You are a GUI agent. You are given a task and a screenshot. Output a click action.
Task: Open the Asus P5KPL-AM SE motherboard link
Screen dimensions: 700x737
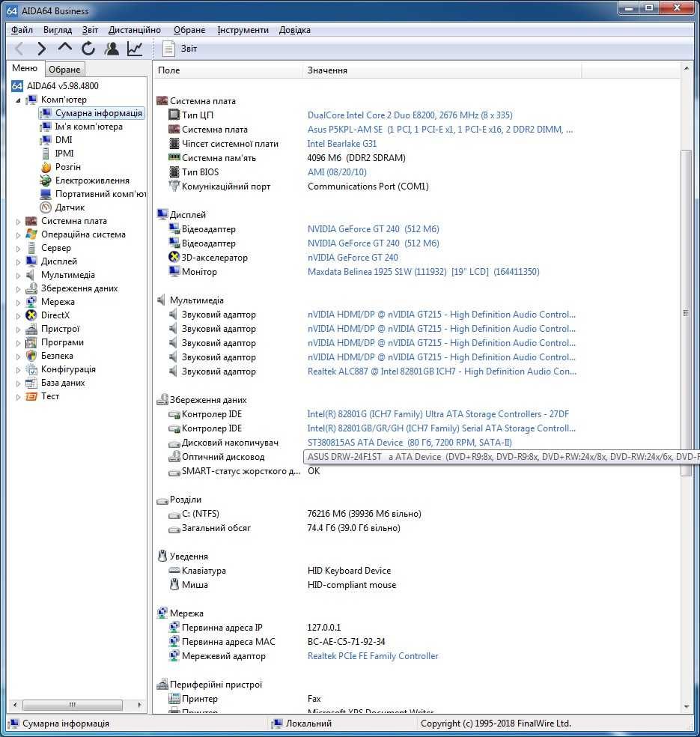(439, 130)
